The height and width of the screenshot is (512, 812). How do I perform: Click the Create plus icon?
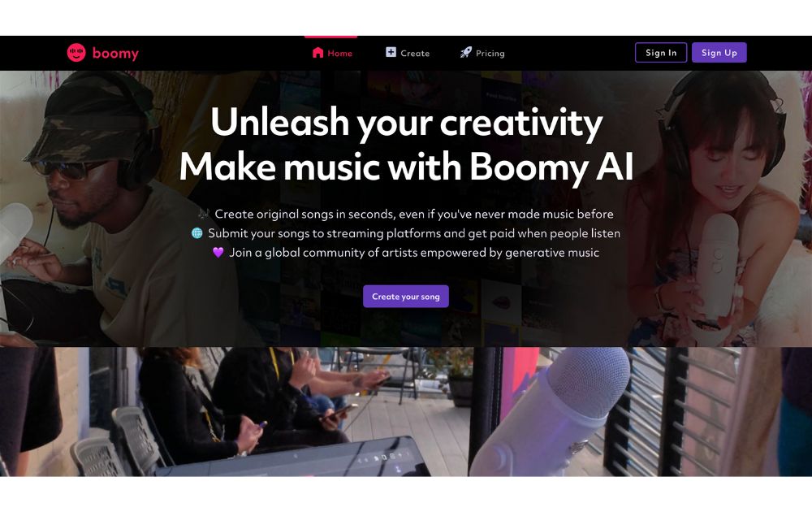pos(391,52)
